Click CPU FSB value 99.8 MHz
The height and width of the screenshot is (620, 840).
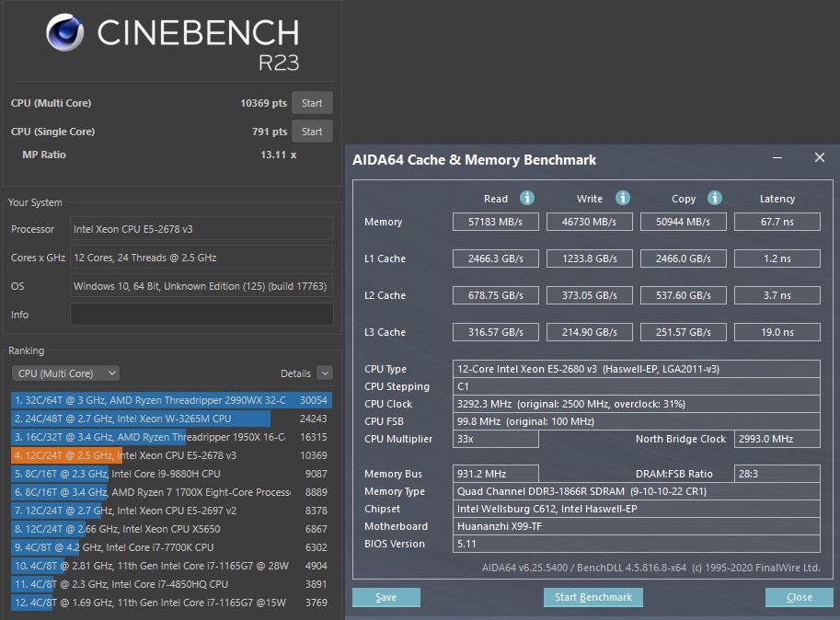pos(637,421)
